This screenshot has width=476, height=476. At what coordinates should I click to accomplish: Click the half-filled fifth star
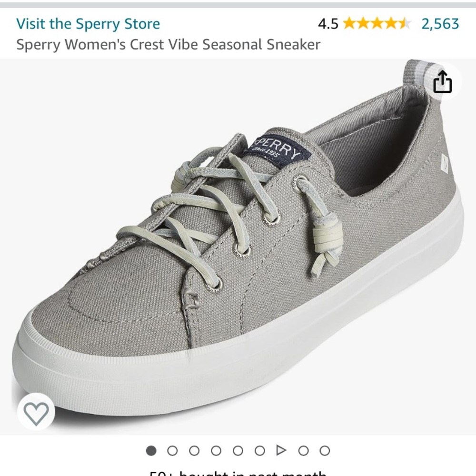[x=405, y=24]
